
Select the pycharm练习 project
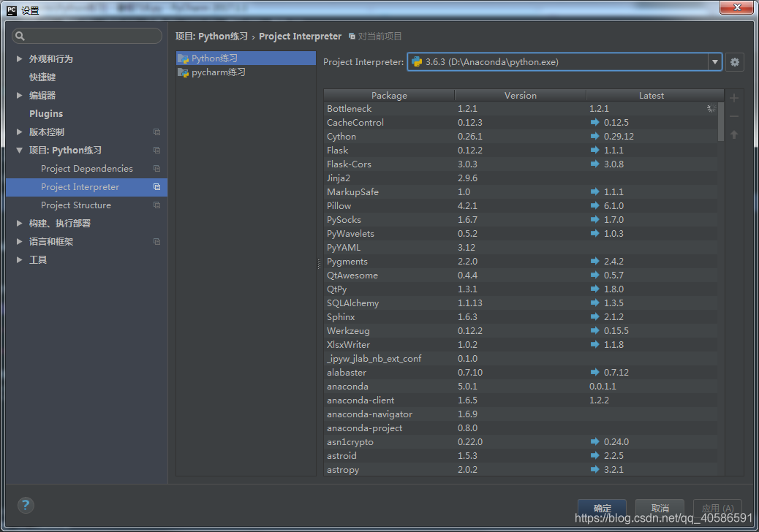(x=246, y=72)
